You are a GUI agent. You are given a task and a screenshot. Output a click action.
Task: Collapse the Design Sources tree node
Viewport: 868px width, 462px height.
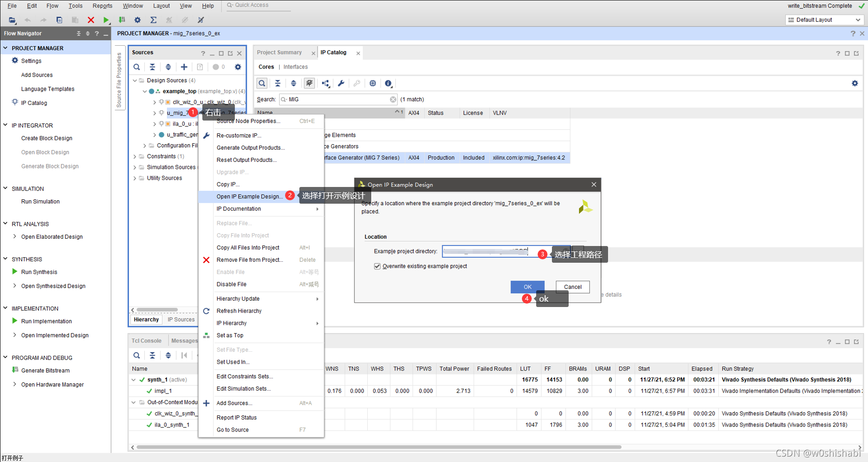[x=135, y=80]
